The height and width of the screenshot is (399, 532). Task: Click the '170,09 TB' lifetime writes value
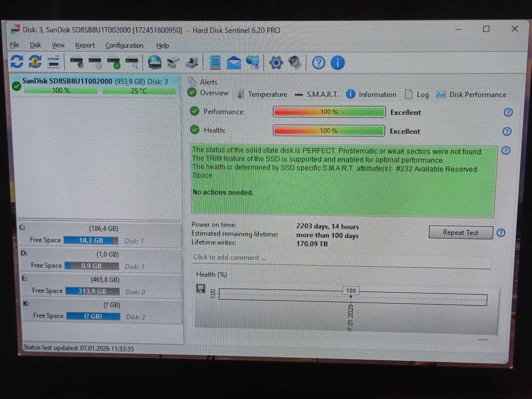coord(312,243)
